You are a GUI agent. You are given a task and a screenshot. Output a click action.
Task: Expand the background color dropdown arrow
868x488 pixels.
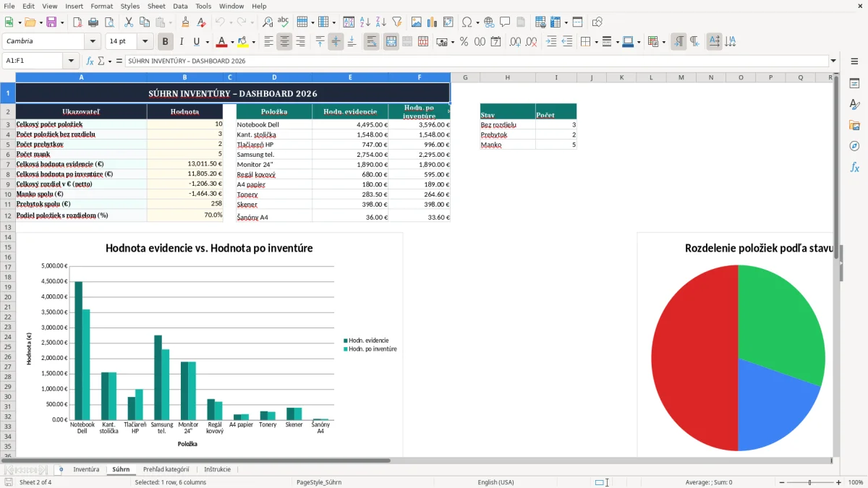point(253,42)
